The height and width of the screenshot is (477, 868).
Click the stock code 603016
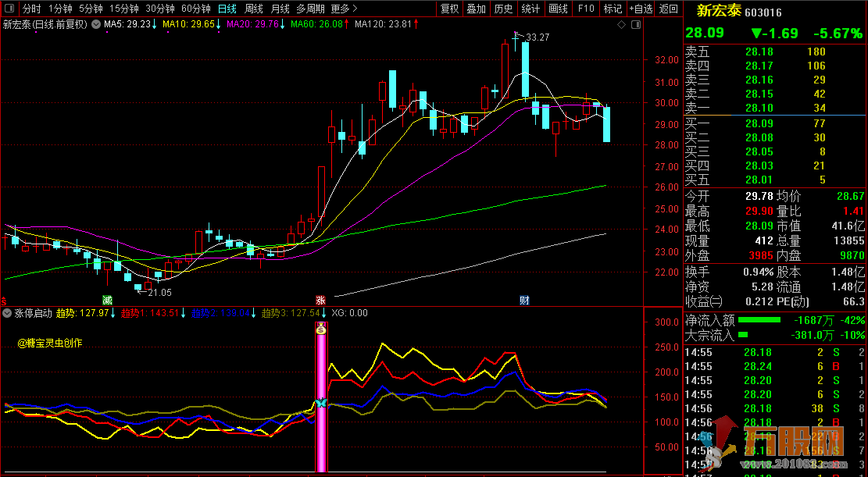pyautogui.click(x=763, y=12)
